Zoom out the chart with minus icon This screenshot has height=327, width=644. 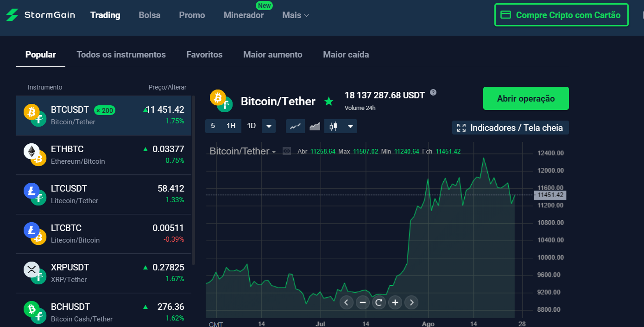pos(363,302)
